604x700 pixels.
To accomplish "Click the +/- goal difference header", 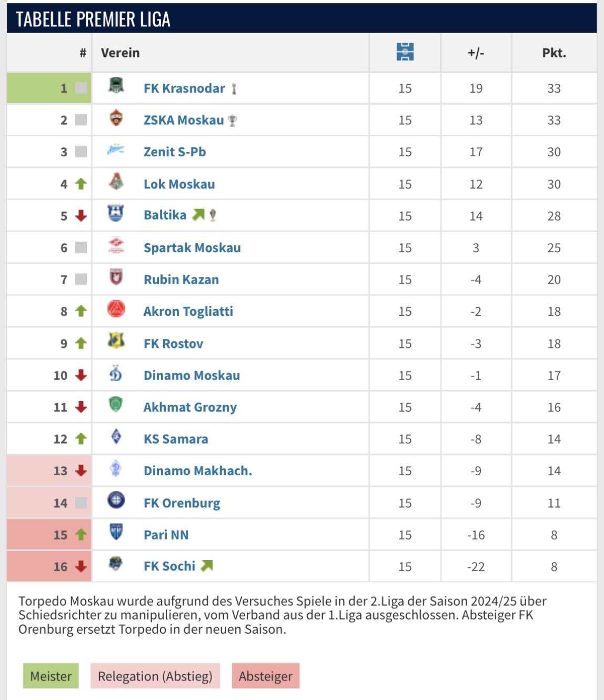I will point(476,53).
